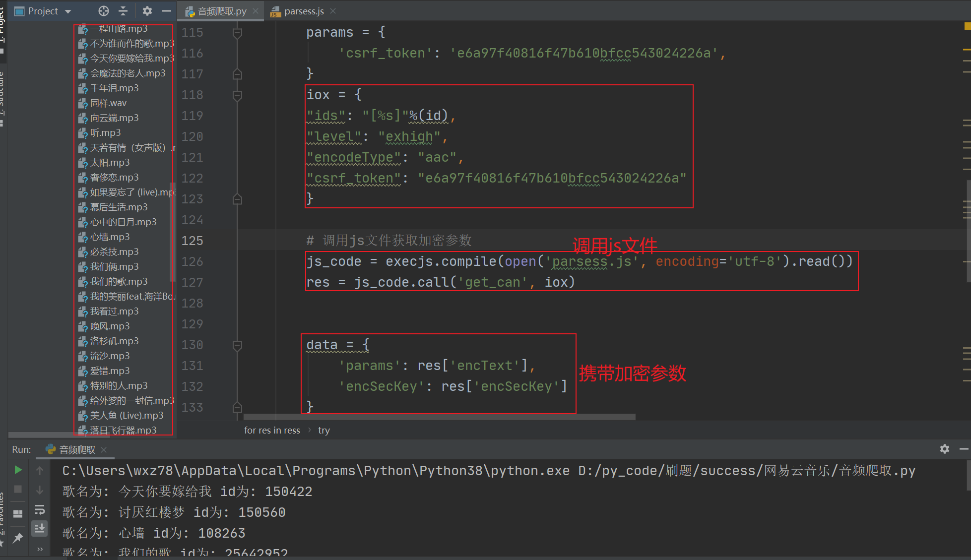Open the Project view dropdown

click(68, 11)
